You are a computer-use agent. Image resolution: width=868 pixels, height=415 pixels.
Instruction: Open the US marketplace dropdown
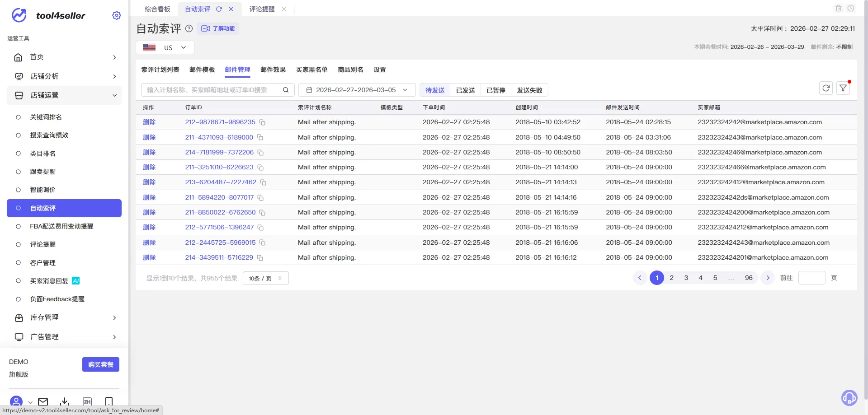(165, 47)
